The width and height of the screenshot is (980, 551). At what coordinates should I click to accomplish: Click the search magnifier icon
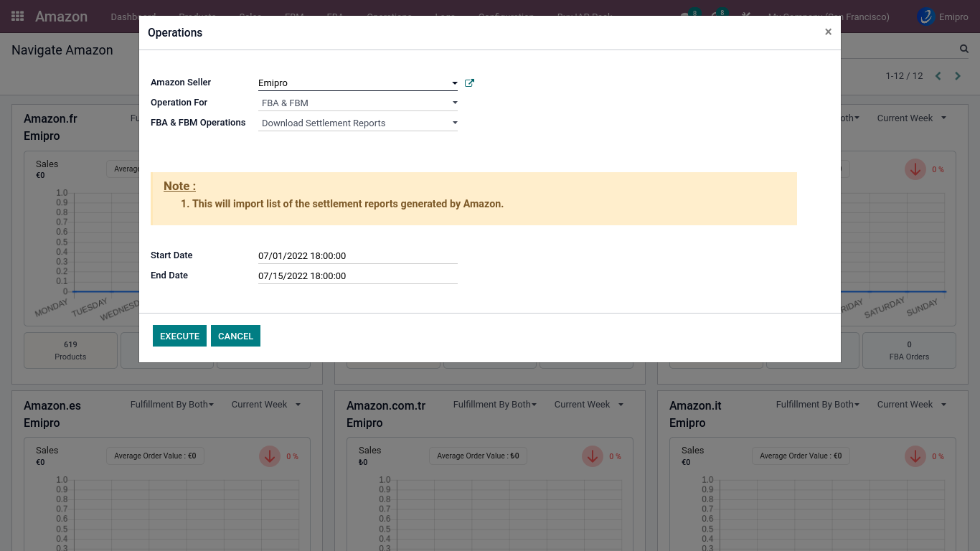(x=964, y=49)
